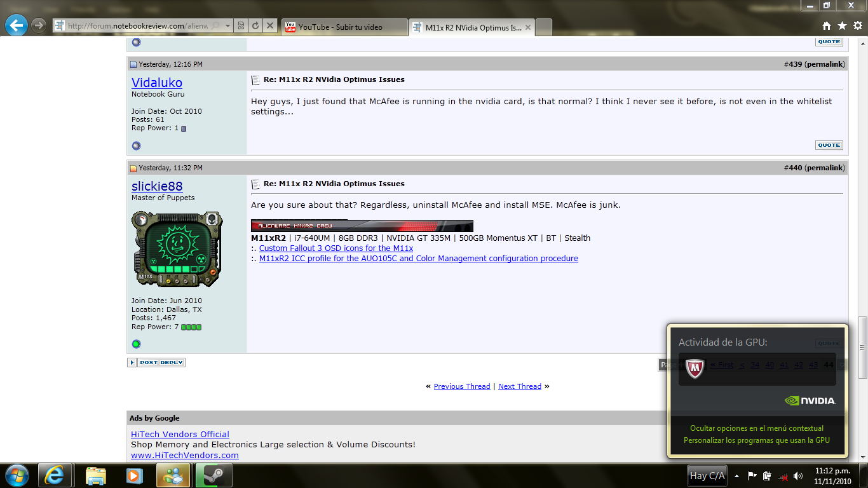Screen dimensions: 868x488
Task: Open Windows Explorer from the taskbar
Action: 96,475
